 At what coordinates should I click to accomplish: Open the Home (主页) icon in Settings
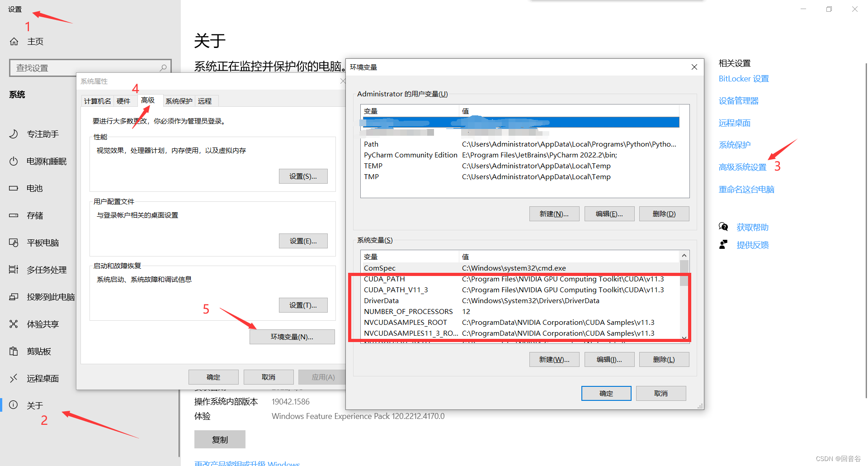coord(14,42)
